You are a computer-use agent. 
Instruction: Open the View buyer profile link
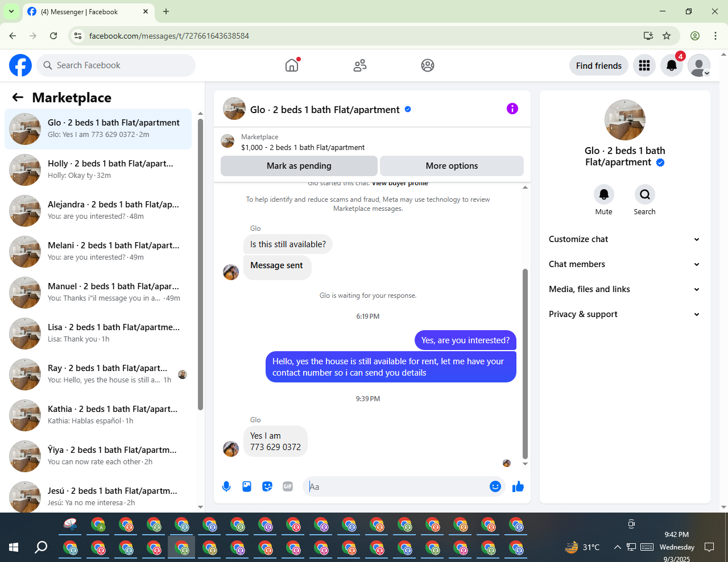tap(400, 183)
